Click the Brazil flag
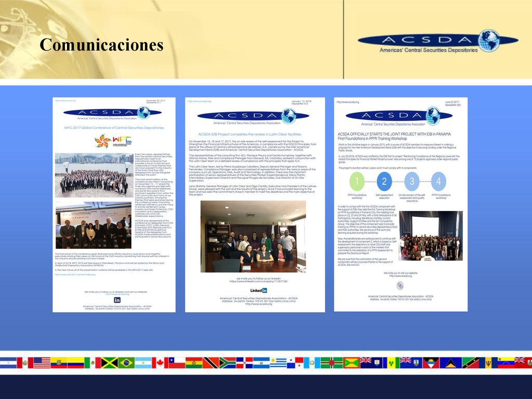This screenshot has height=399, width=532. [126, 363]
